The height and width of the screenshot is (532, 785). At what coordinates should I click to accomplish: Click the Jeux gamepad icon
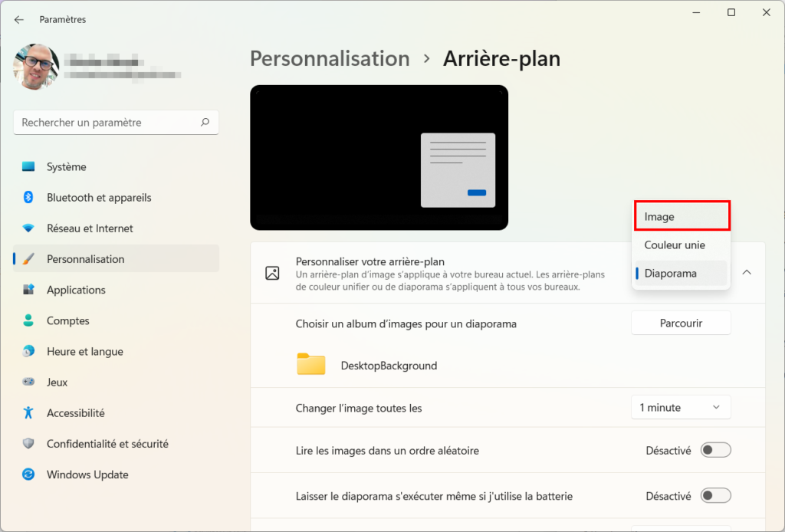coord(28,382)
